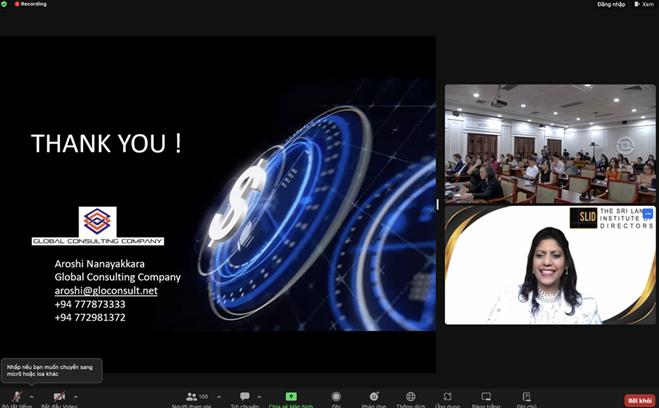Unmute the microphone in the meeting toolbar
The width and height of the screenshot is (659, 408).
(16, 397)
